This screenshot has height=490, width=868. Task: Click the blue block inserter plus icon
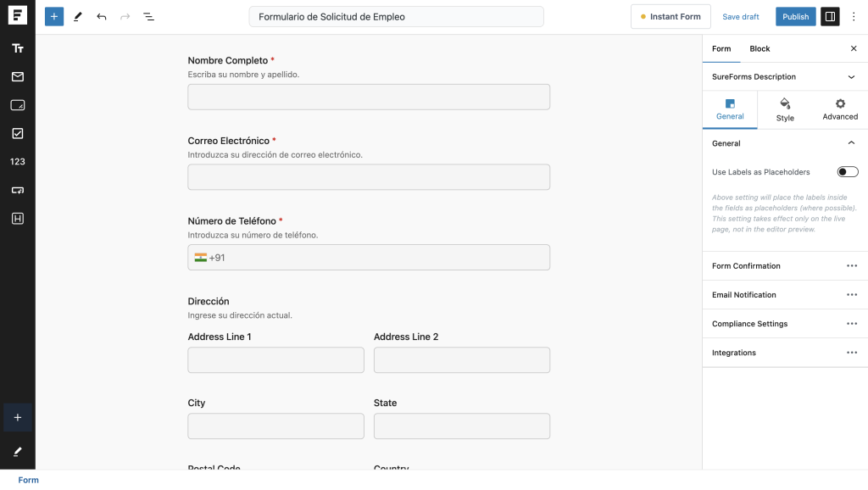pos(53,17)
